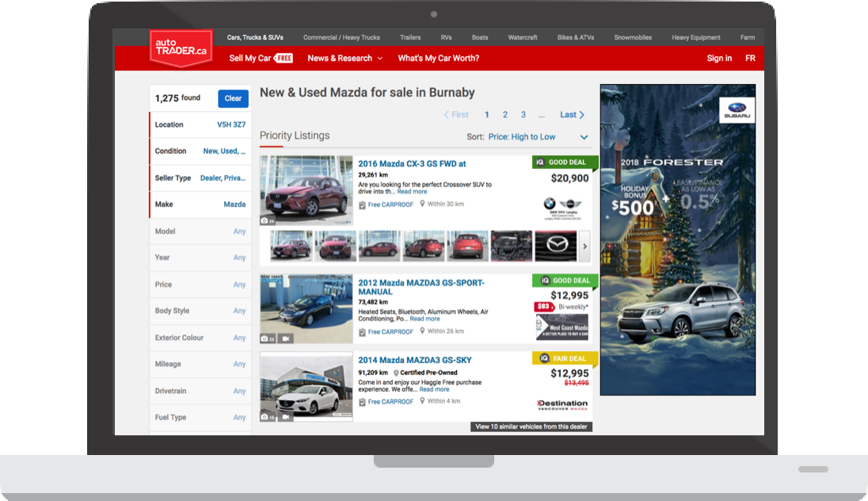
Task: Open the Year filter
Action: pos(200,258)
